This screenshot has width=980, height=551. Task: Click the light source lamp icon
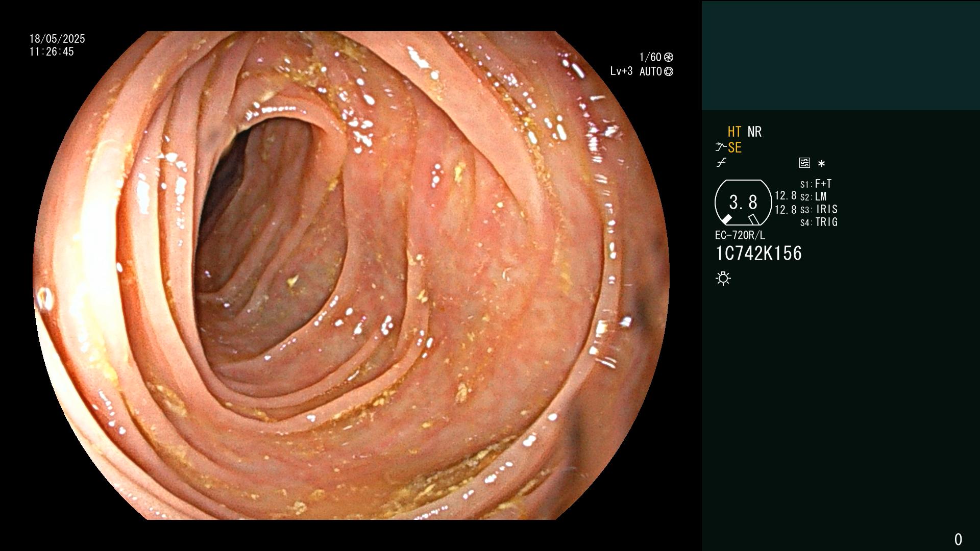(x=723, y=278)
